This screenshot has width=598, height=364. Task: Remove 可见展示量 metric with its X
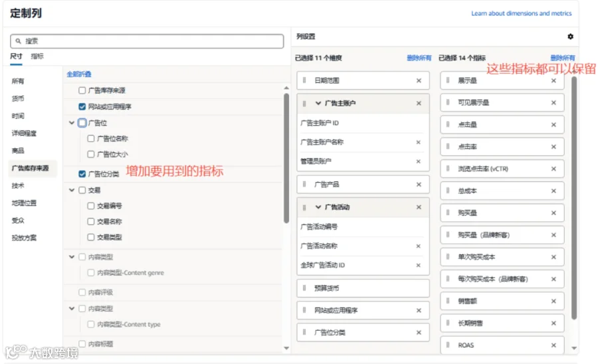click(x=553, y=103)
